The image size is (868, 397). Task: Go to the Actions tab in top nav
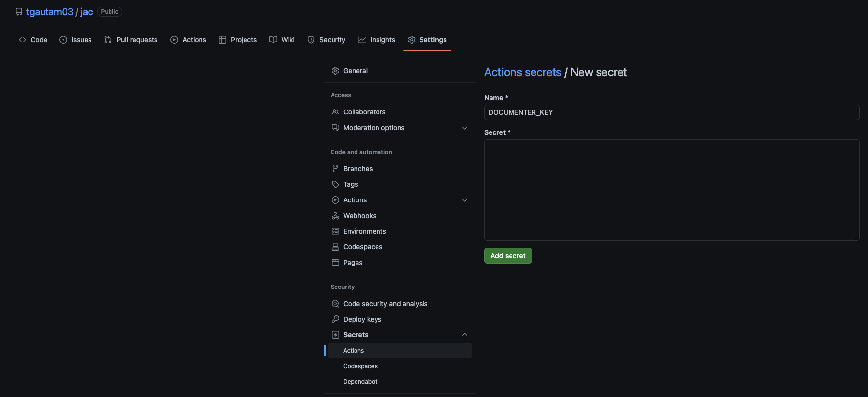tap(188, 40)
